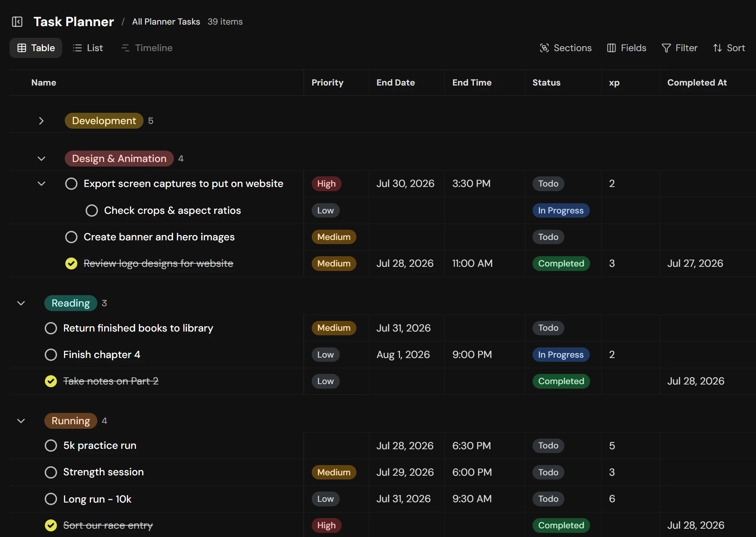Click the Task Planner title
The height and width of the screenshot is (537, 756).
73,22
